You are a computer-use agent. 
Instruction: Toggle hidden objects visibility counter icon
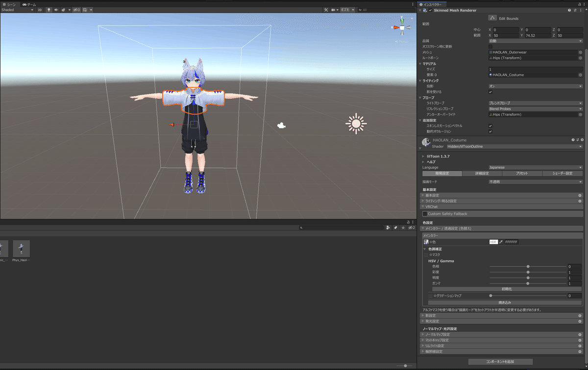click(x=76, y=10)
